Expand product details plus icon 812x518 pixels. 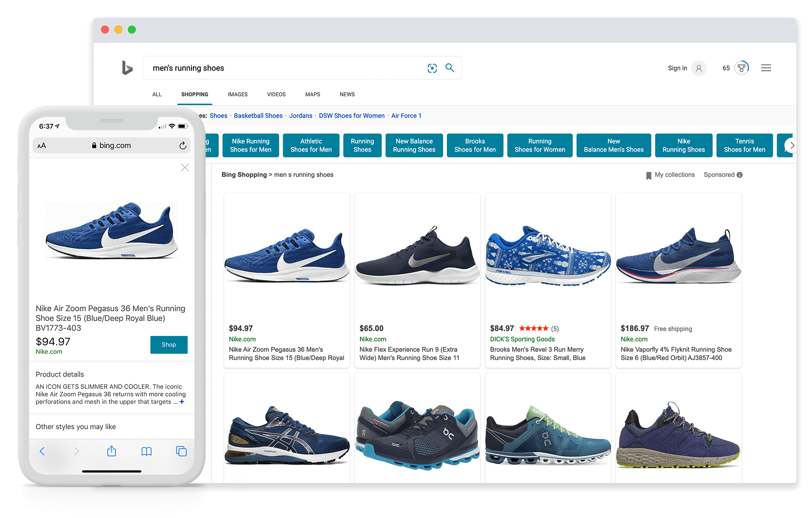point(182,402)
